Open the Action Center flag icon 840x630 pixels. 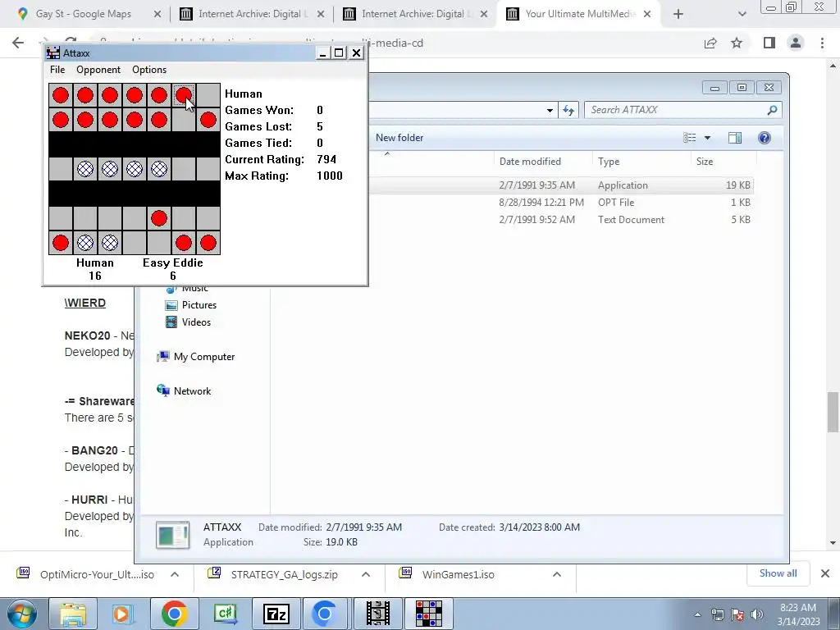(x=737, y=614)
